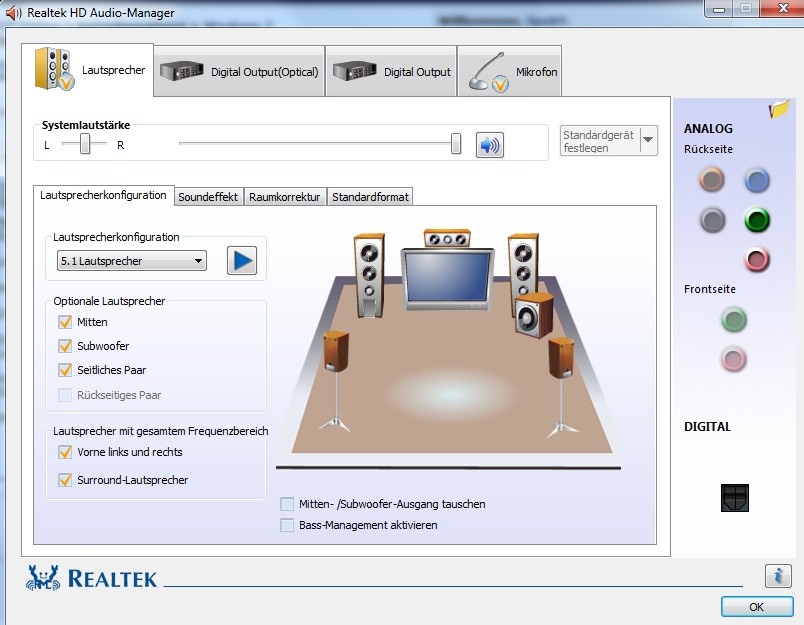
Task: Click the bright green rear analog jack
Action: [757, 220]
